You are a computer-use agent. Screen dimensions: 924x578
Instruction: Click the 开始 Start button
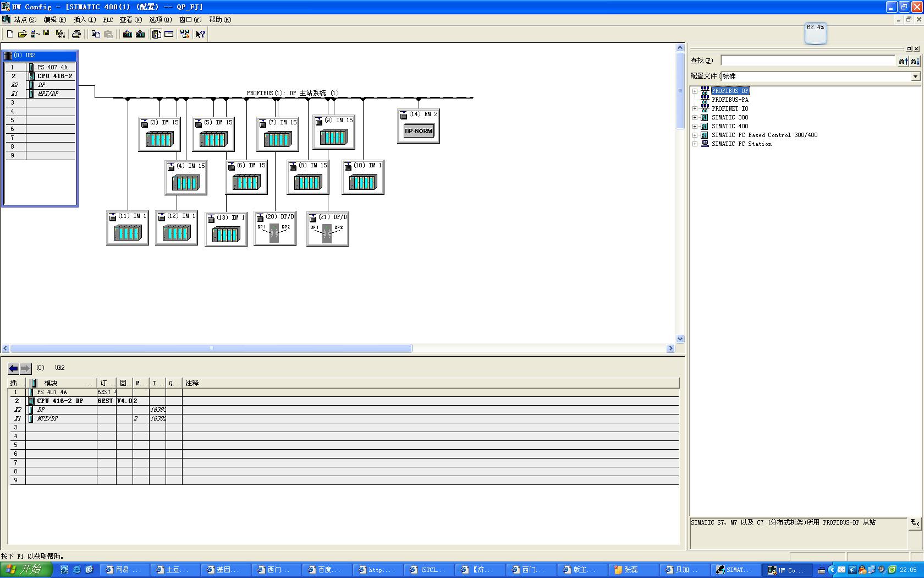26,570
